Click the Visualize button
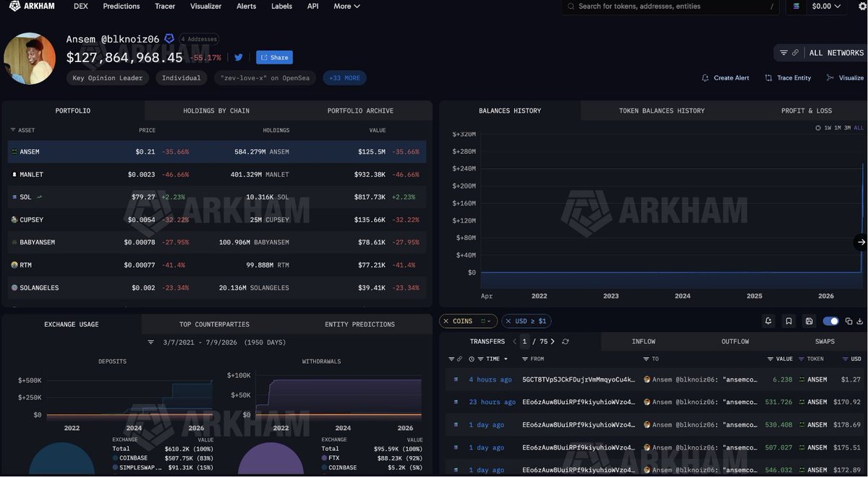Image resolution: width=868 pixels, height=477 pixels. pos(845,78)
